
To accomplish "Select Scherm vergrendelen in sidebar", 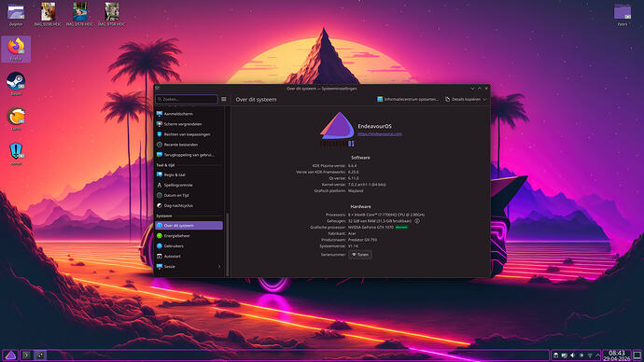I will (189, 124).
